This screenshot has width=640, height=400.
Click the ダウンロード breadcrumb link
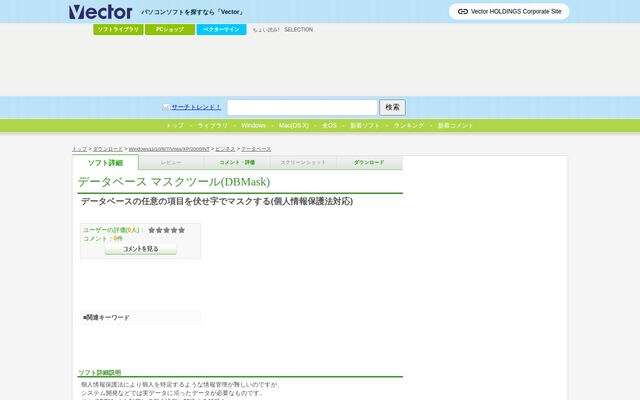(108, 149)
